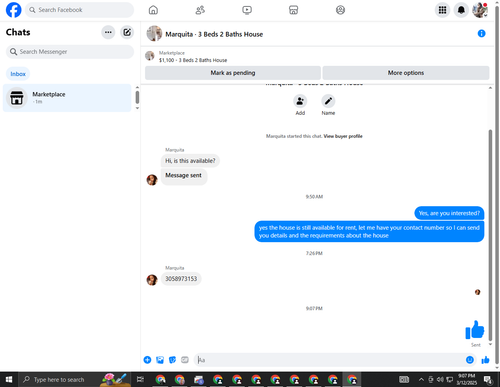Image resolution: width=500 pixels, height=387 pixels.
Task: Open the emoji picker in message field
Action: click(x=470, y=360)
